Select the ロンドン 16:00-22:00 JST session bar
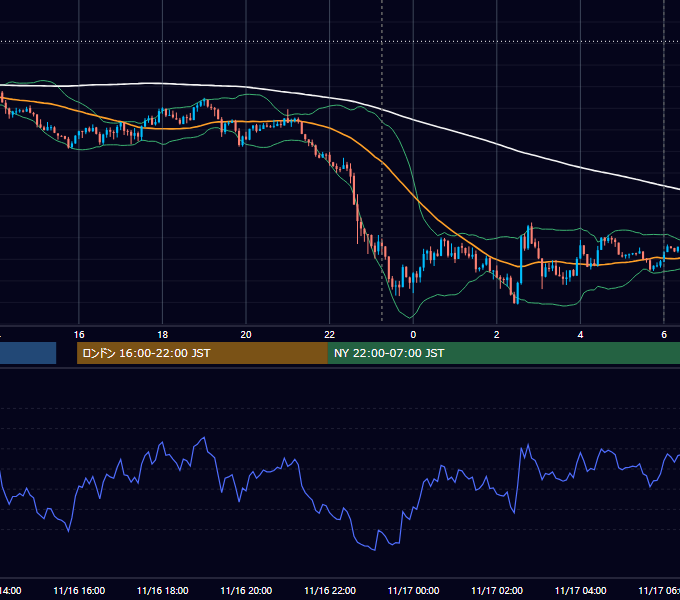Image resolution: width=680 pixels, height=600 pixels. click(202, 353)
